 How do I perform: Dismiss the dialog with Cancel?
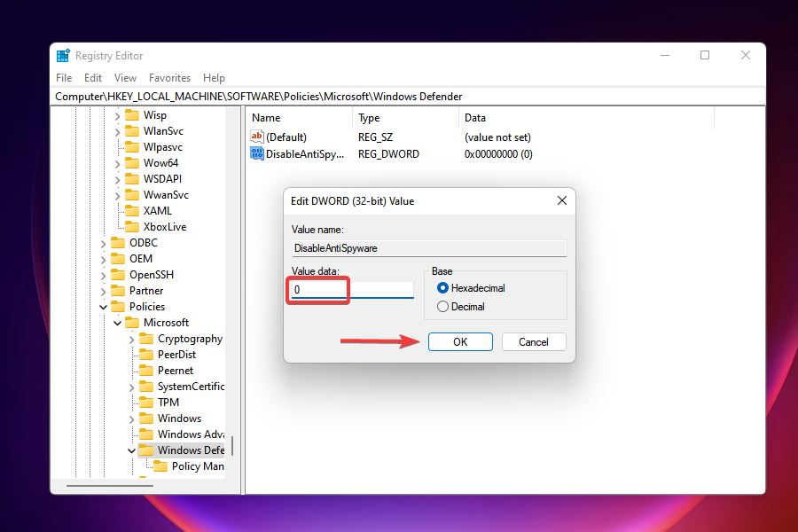click(x=534, y=341)
